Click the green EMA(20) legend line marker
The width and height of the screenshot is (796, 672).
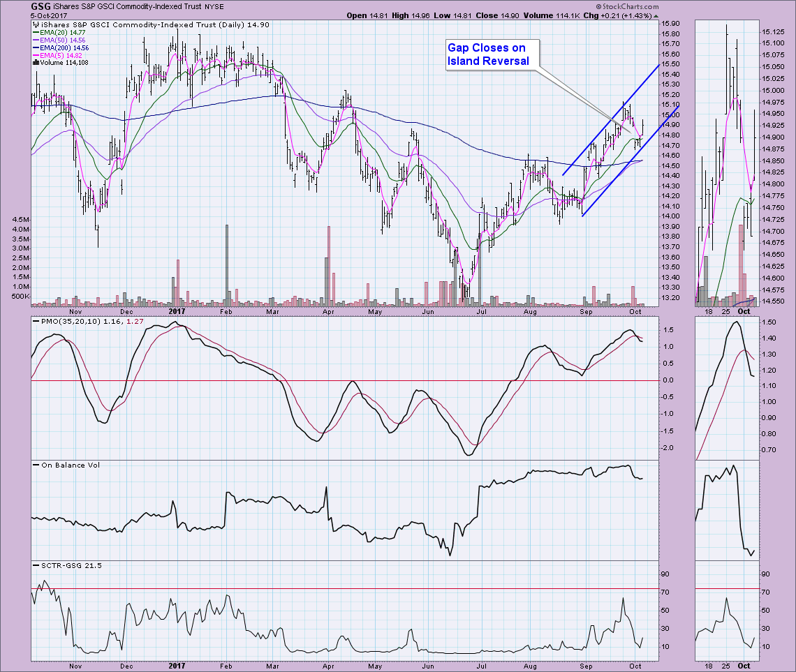point(36,33)
